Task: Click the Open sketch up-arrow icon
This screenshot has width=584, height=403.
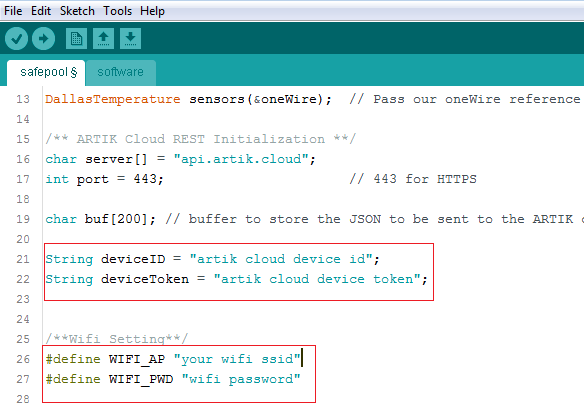Action: coord(104,38)
